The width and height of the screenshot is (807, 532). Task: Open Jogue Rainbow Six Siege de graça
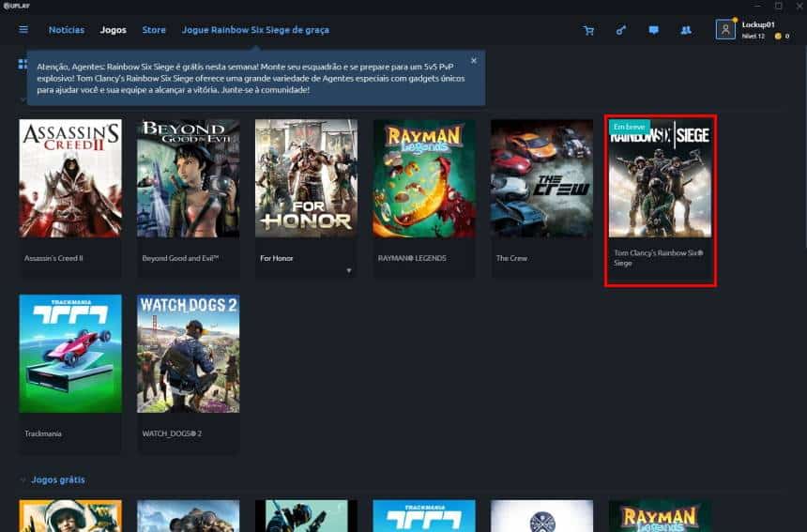(x=255, y=30)
